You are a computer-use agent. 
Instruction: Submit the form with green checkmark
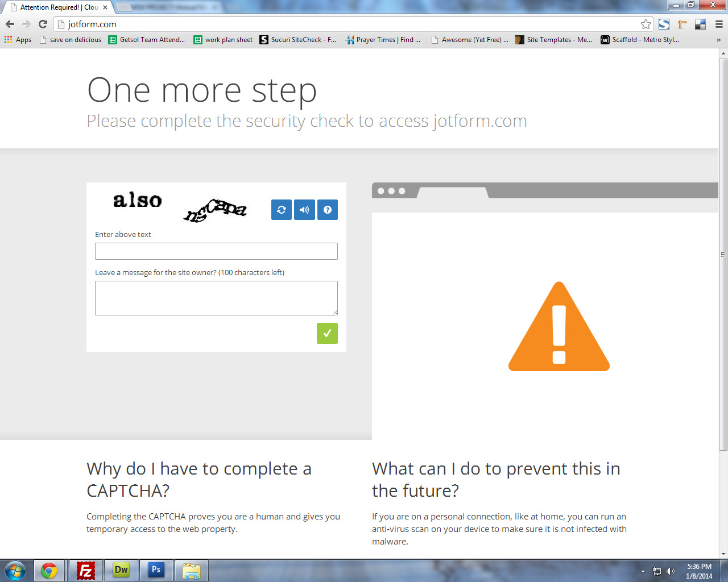pos(327,334)
